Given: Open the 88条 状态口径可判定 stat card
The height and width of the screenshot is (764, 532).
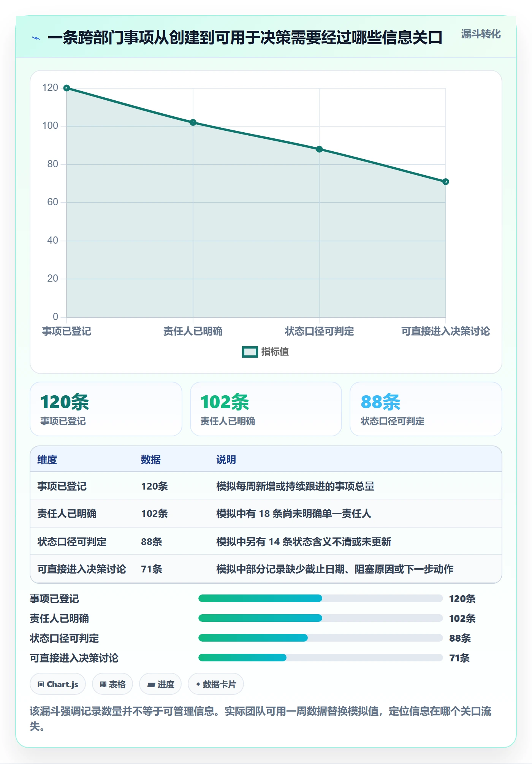Looking at the screenshot, I should pyautogui.click(x=426, y=409).
